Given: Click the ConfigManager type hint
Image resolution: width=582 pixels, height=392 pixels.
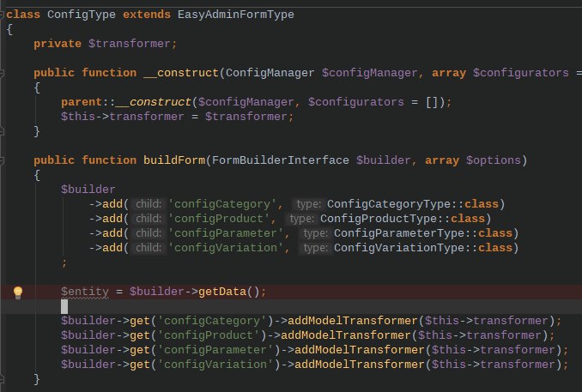Looking at the screenshot, I should tap(270, 73).
